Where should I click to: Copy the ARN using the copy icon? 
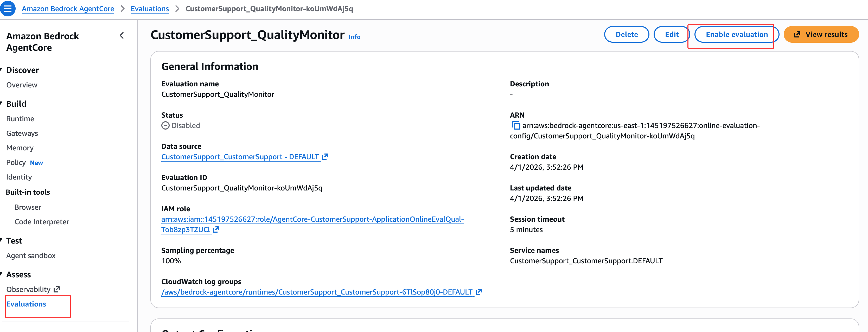click(515, 126)
